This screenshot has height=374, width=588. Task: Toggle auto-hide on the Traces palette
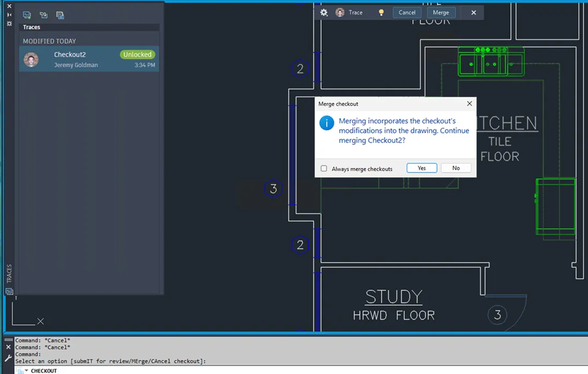(9, 15)
